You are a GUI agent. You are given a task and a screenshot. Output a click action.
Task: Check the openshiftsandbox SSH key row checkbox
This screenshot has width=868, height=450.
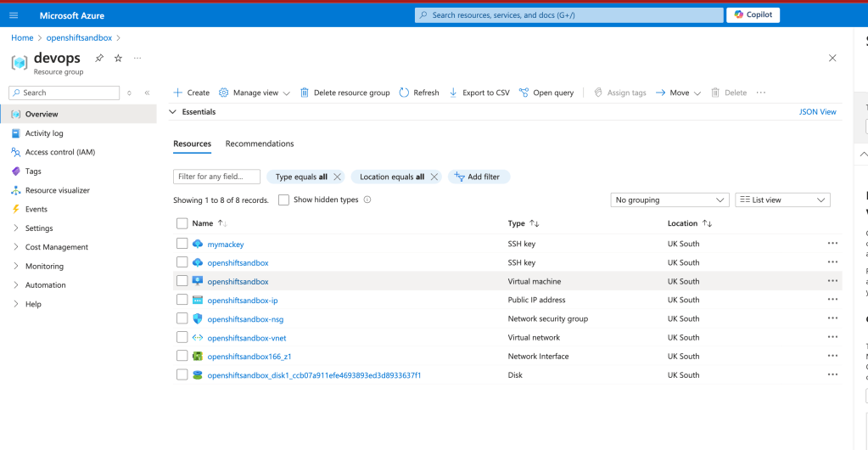182,262
